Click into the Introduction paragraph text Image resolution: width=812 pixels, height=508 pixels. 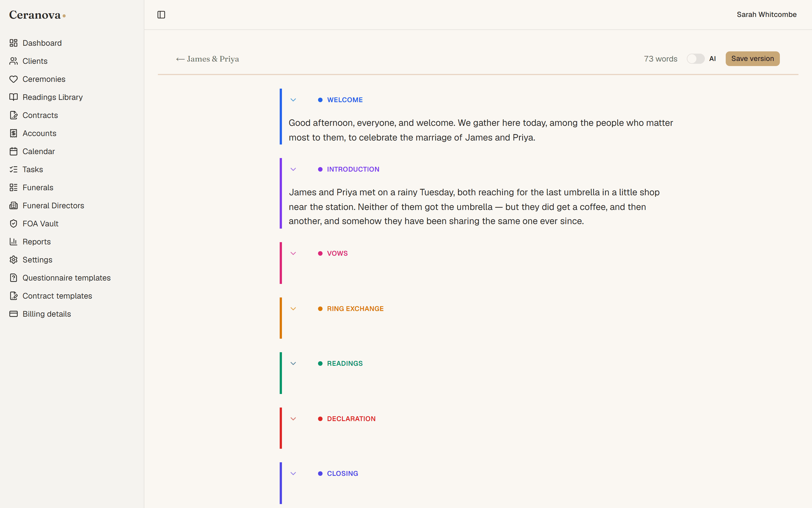pyautogui.click(x=474, y=207)
